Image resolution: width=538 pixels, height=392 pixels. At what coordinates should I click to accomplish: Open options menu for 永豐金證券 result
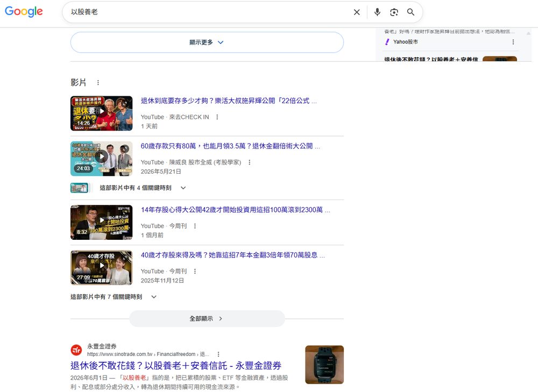(x=218, y=354)
